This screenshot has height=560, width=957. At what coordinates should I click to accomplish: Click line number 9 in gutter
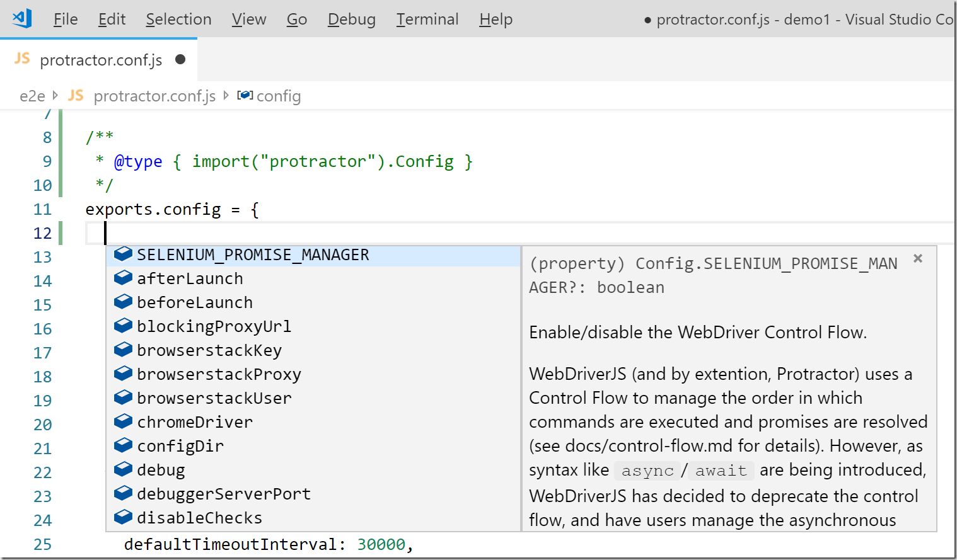pos(47,161)
